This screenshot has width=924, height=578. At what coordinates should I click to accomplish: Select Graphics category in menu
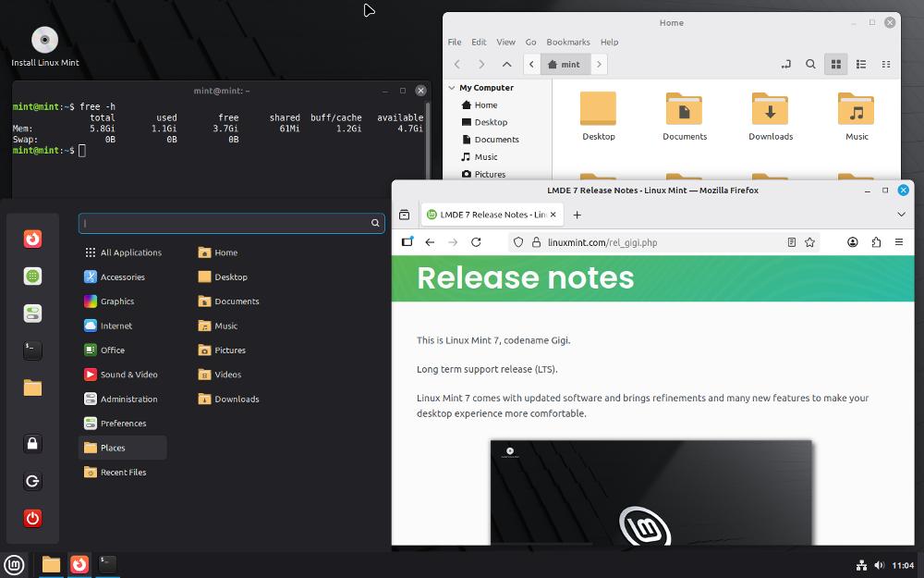click(123, 301)
